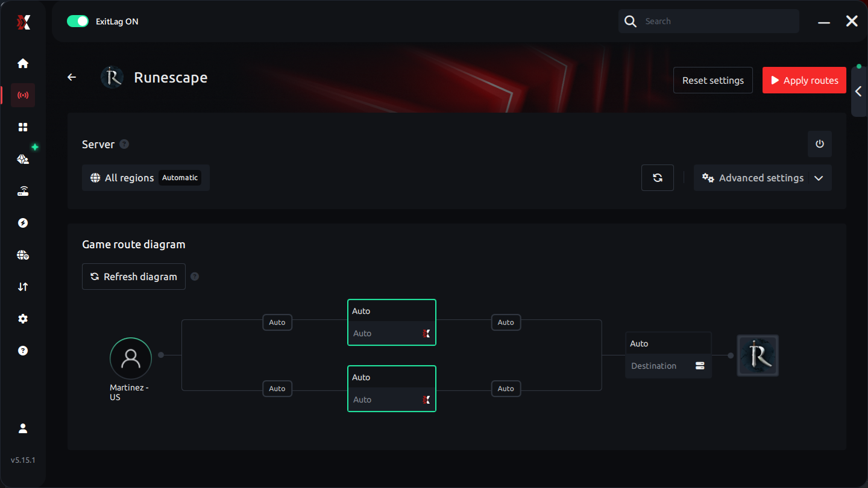
Task: Click the grid apps icon in sidebar
Action: pos(23,127)
